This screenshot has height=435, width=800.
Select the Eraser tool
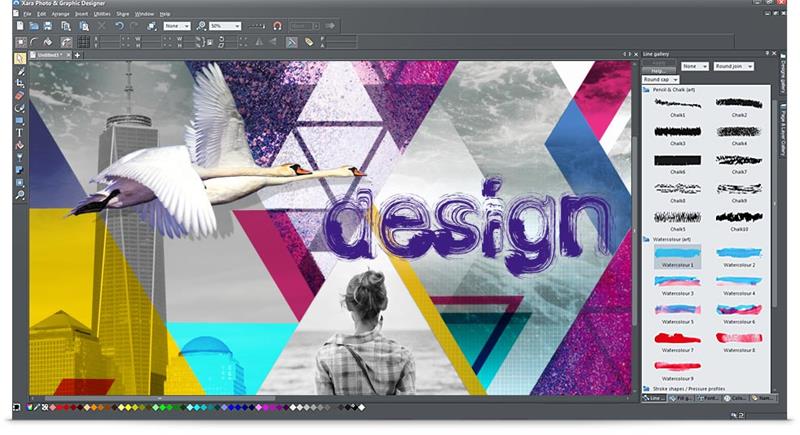pyautogui.click(x=20, y=96)
